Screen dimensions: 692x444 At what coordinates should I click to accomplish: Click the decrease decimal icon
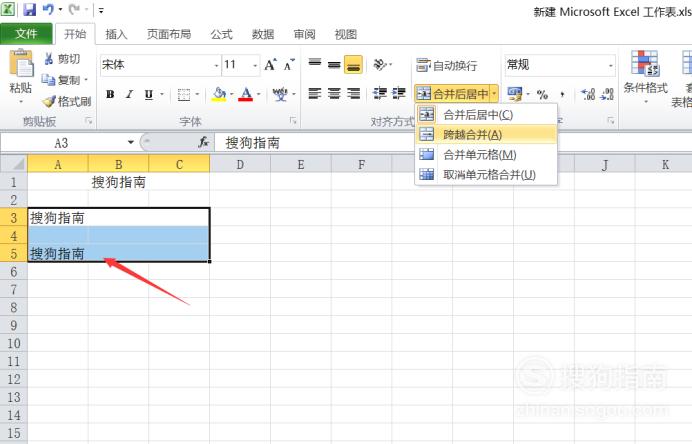607,94
